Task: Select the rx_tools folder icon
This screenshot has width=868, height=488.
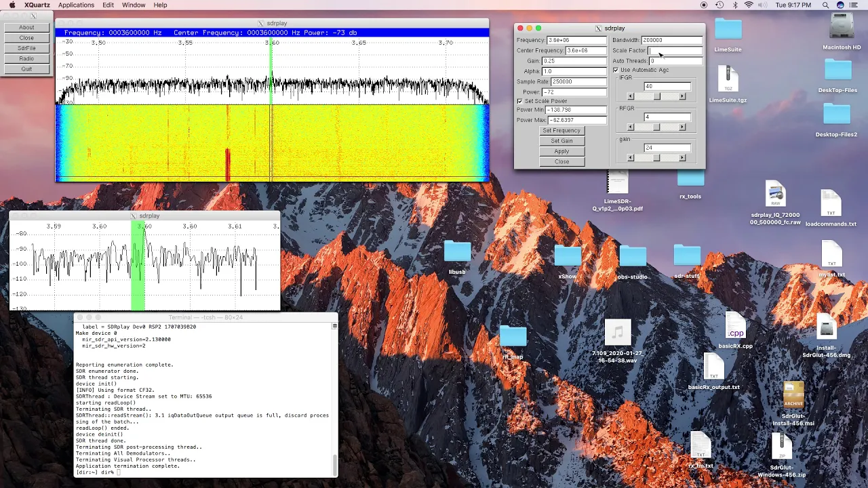Action: pos(690,178)
